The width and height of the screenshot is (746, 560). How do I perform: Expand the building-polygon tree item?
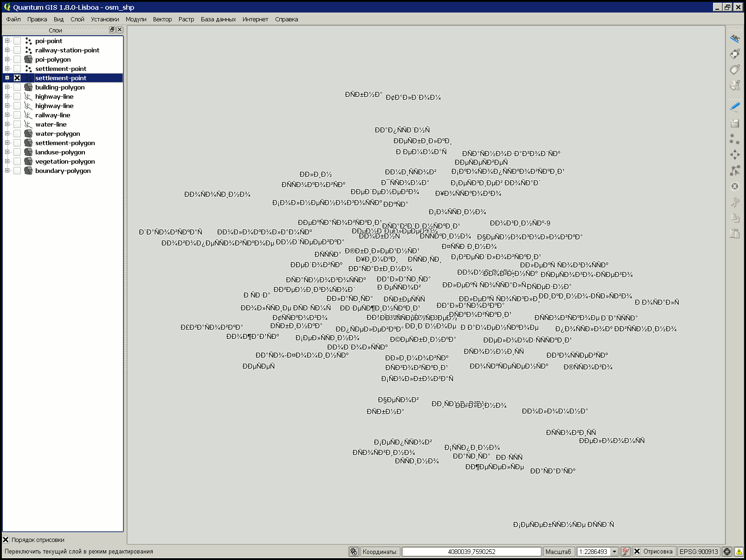[x=7, y=87]
